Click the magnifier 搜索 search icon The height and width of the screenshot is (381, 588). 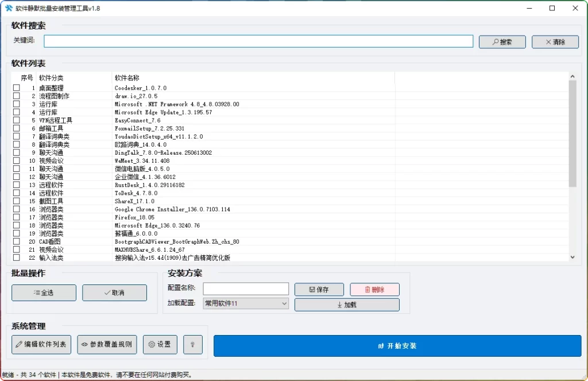point(496,41)
